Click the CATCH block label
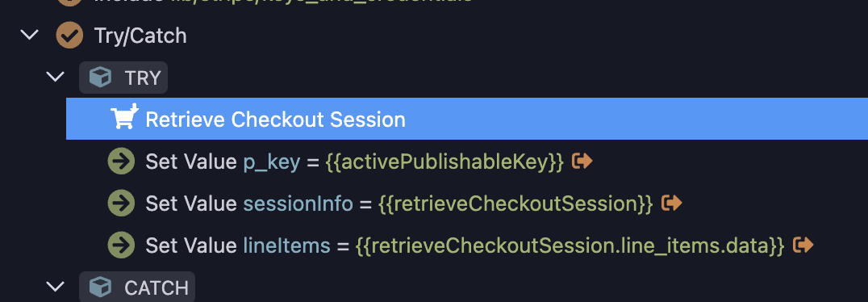 pyautogui.click(x=156, y=288)
